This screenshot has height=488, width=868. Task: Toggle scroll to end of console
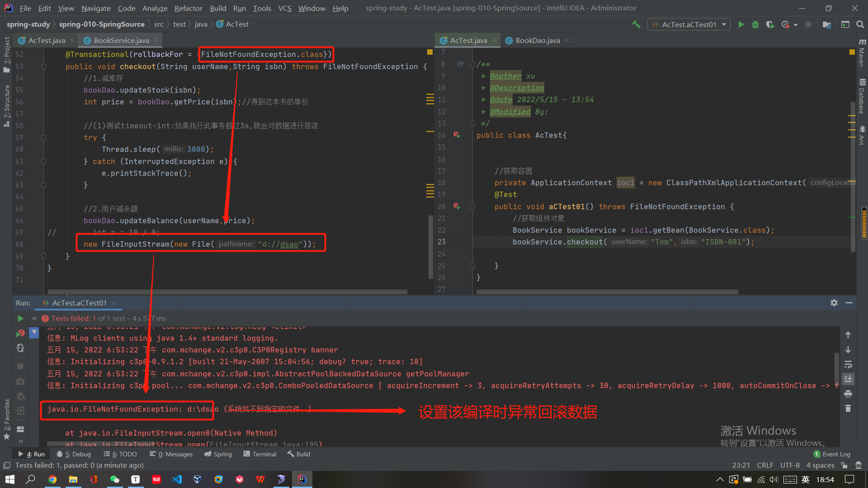coord(848,379)
